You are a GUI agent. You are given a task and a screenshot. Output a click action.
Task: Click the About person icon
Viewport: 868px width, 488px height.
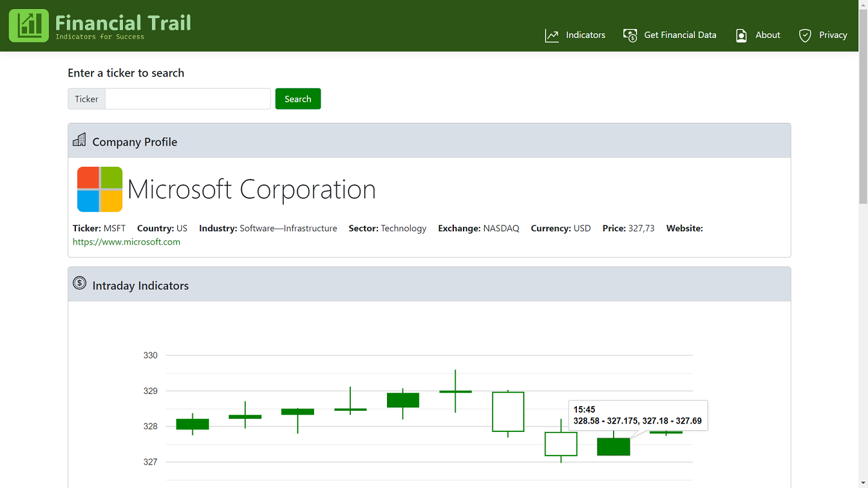click(x=741, y=35)
